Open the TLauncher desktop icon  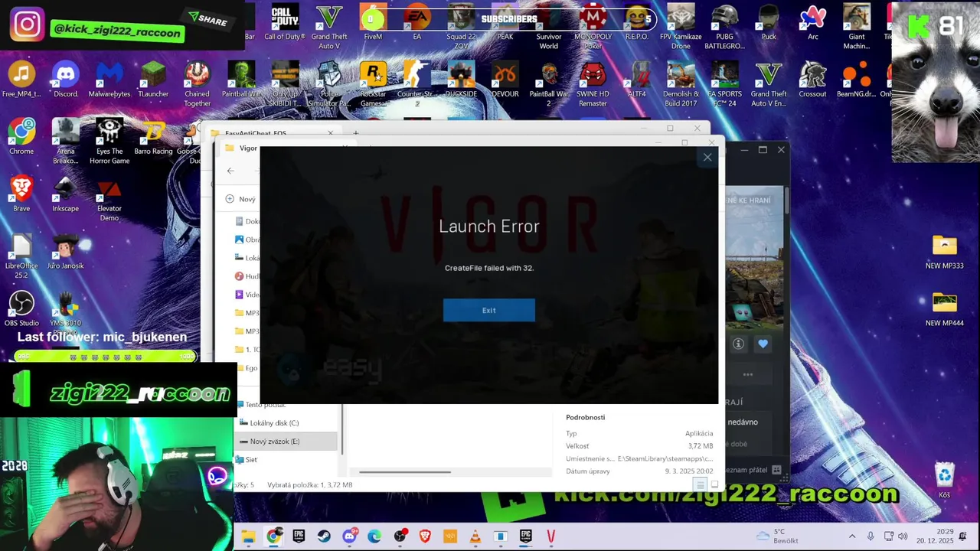pyautogui.click(x=153, y=80)
